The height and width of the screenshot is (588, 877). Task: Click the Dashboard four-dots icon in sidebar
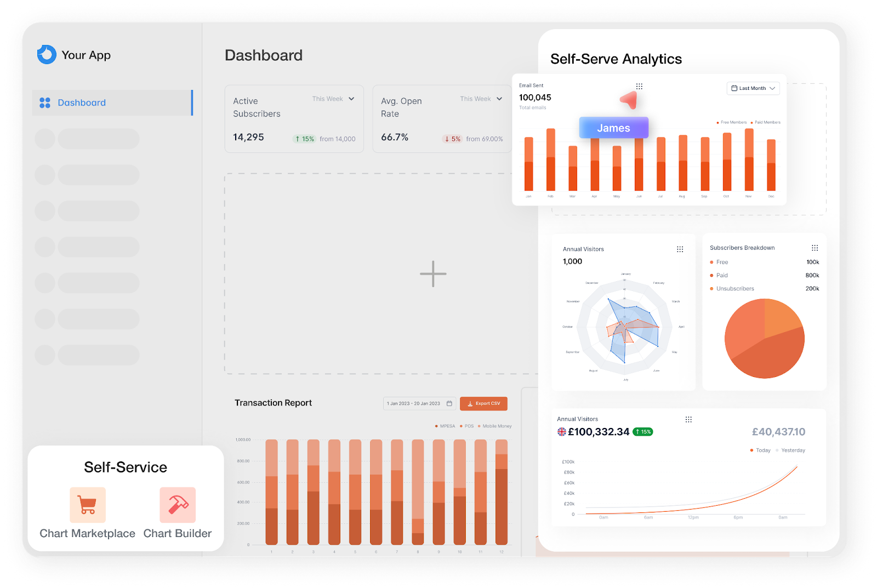pyautogui.click(x=45, y=102)
